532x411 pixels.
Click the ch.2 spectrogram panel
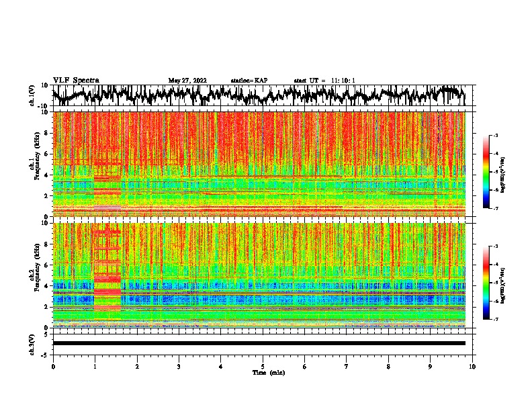click(x=259, y=275)
